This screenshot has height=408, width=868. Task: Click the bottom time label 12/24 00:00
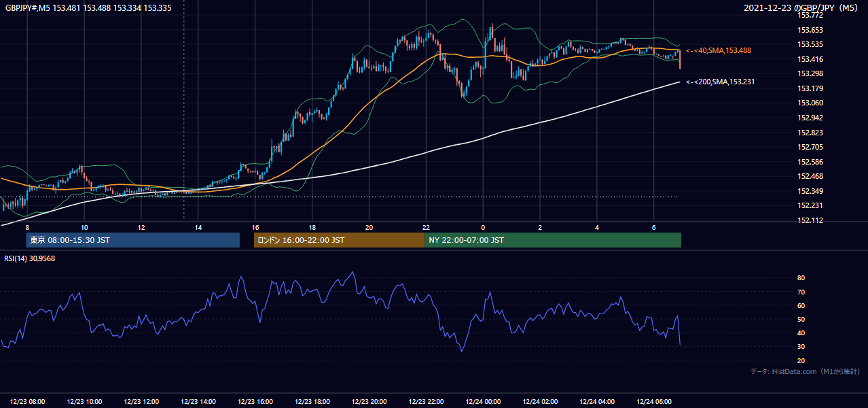tap(483, 402)
